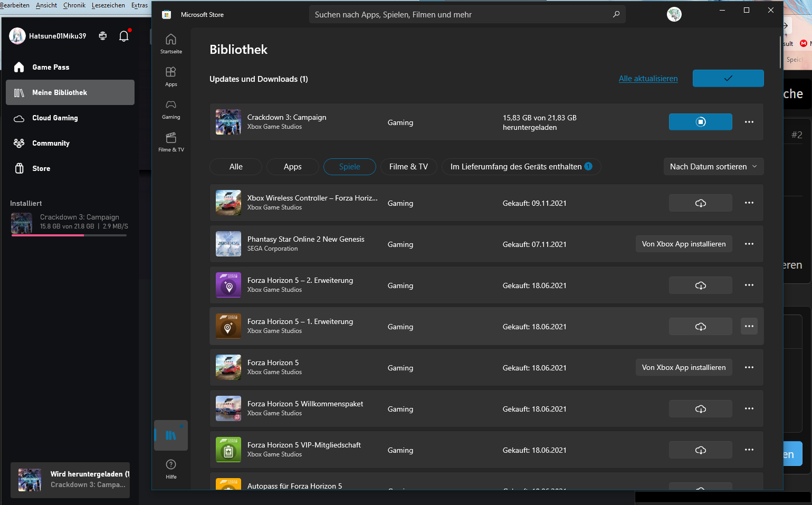Select the Filme & TV filter chip

pyautogui.click(x=408, y=167)
